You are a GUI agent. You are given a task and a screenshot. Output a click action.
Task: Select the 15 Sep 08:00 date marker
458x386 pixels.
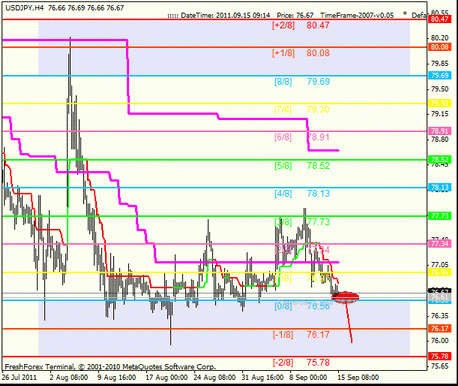(x=358, y=377)
